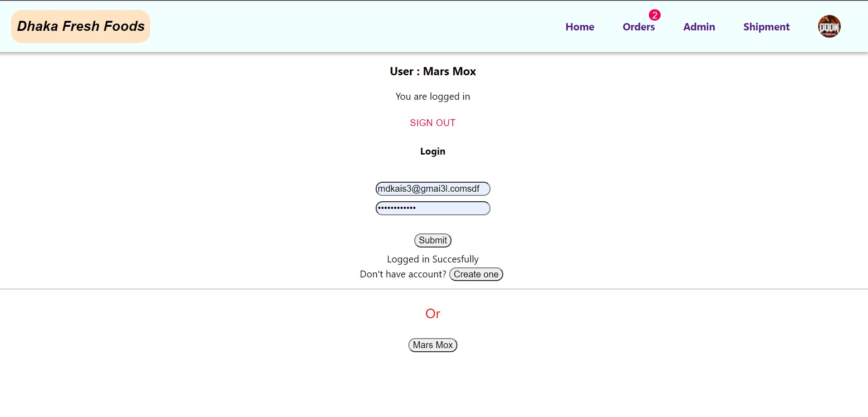Open the Shipment page
This screenshot has width=868, height=417.
766,27
